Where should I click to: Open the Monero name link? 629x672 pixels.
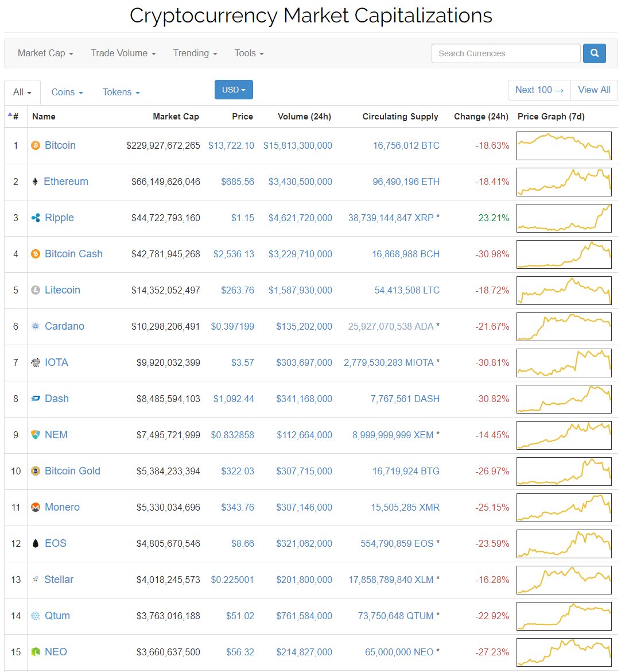coord(63,507)
